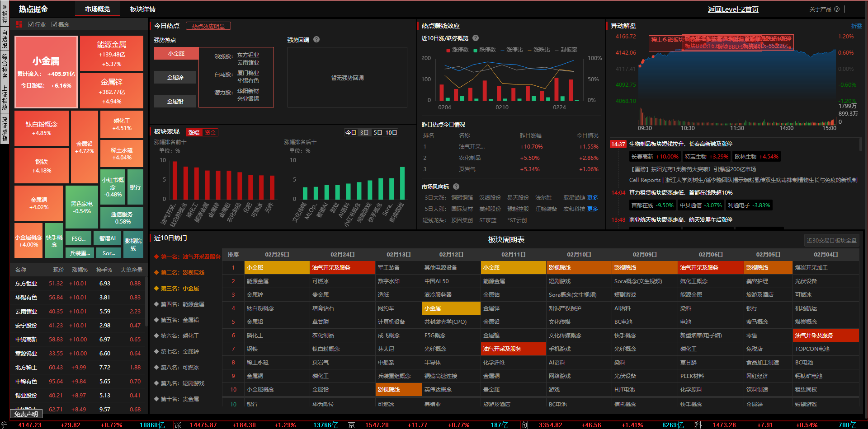Click the red treemap layout icon
The width and height of the screenshot is (868, 429).
coord(19,24)
